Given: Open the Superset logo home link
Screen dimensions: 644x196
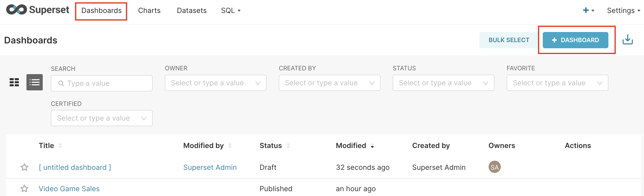Looking at the screenshot, I should pos(38,10).
